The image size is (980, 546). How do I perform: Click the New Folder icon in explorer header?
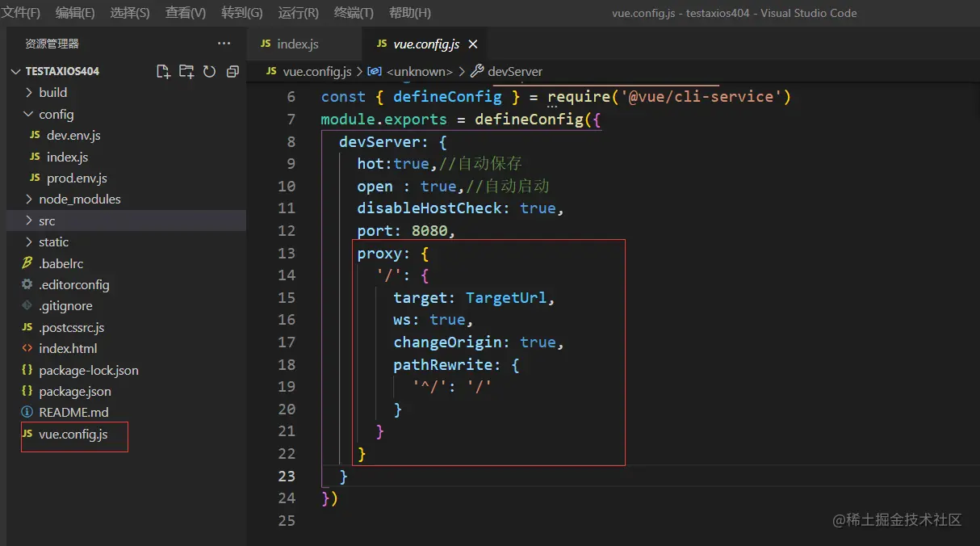pos(186,71)
